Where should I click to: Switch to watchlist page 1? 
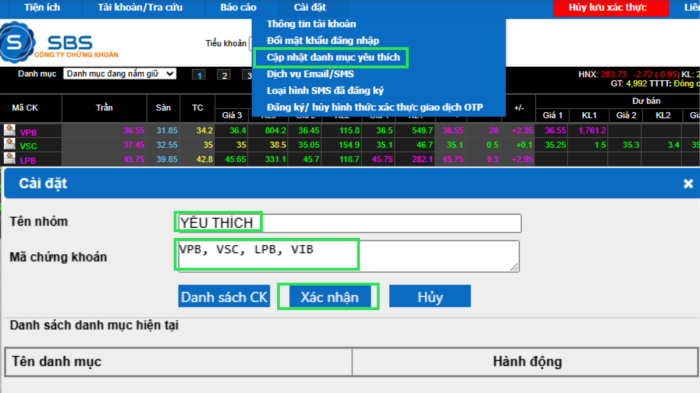tap(199, 75)
